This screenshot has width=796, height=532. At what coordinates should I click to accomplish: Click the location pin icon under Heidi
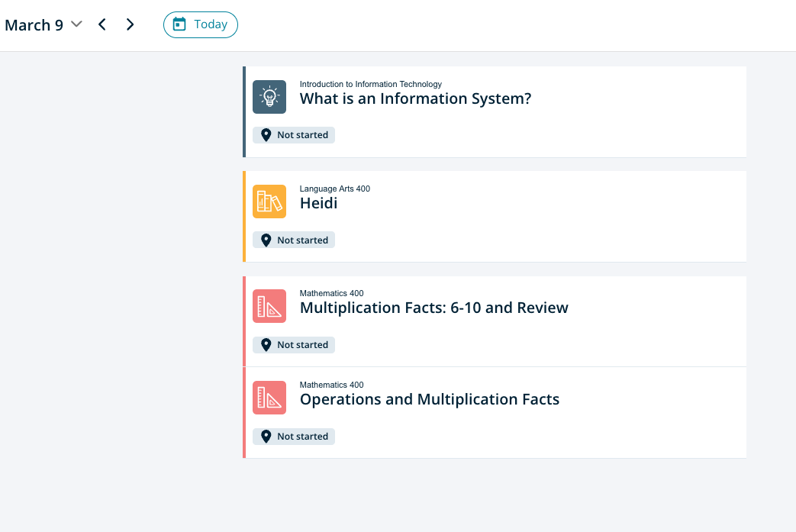(266, 240)
